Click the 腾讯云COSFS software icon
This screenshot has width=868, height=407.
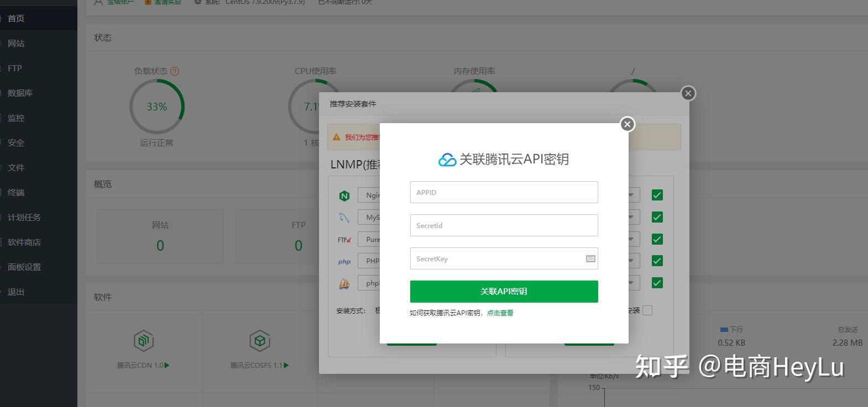point(259,340)
